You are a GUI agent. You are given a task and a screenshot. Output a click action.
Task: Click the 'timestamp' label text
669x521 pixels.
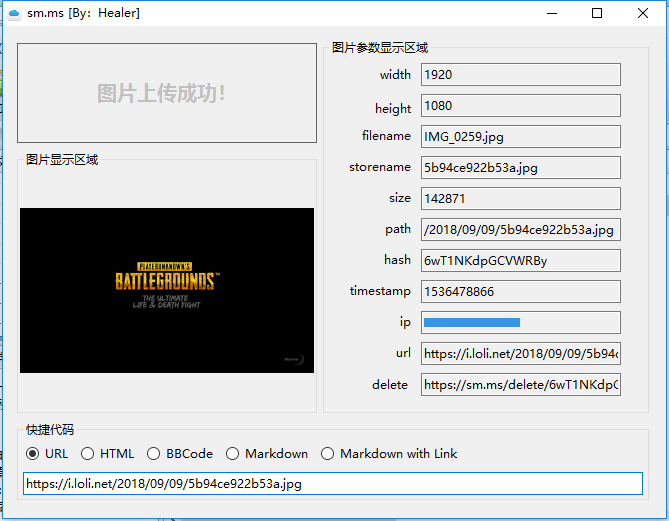380,291
